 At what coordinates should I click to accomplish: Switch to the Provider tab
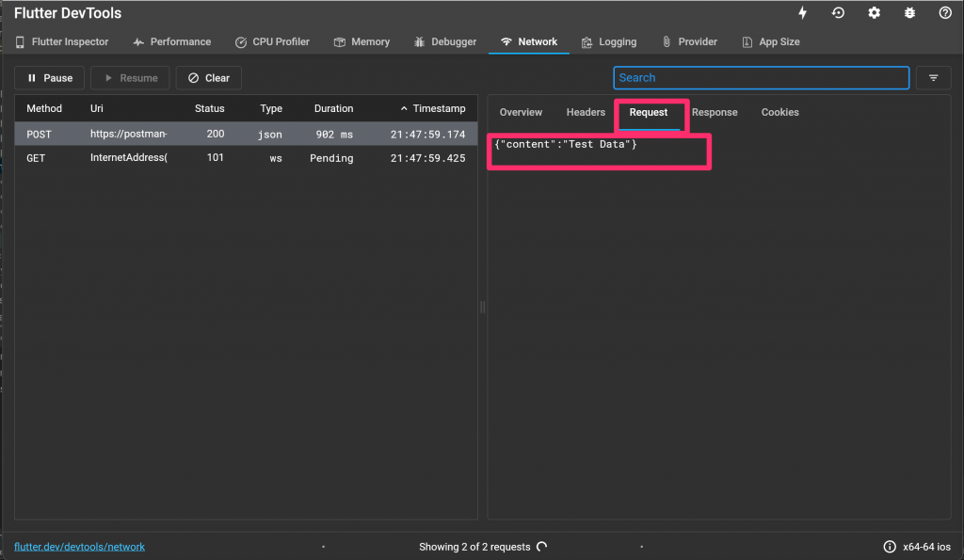[689, 41]
